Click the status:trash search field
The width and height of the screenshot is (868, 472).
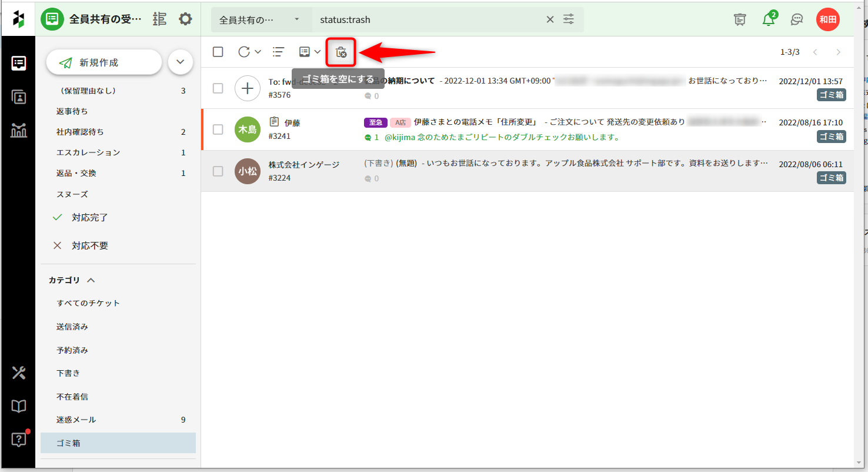click(x=429, y=19)
